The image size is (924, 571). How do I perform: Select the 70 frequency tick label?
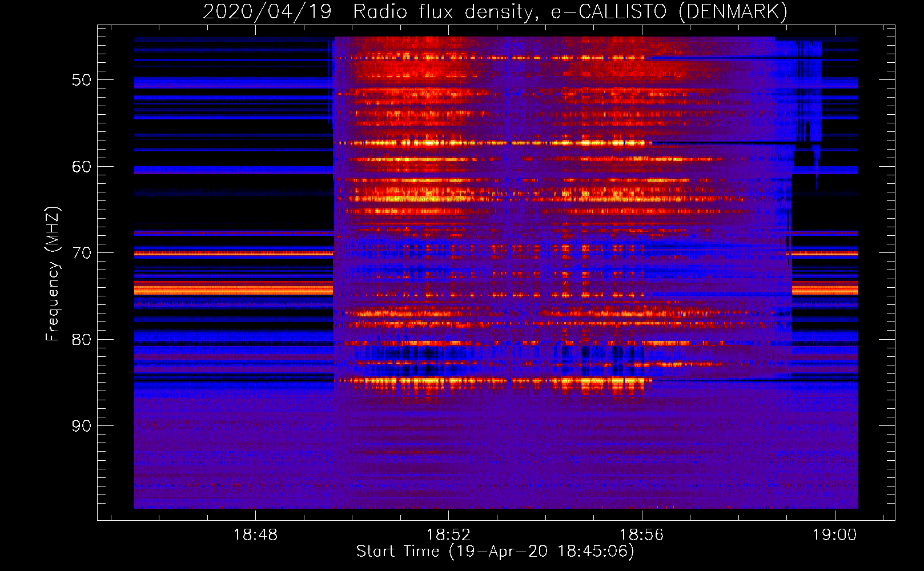click(82, 253)
